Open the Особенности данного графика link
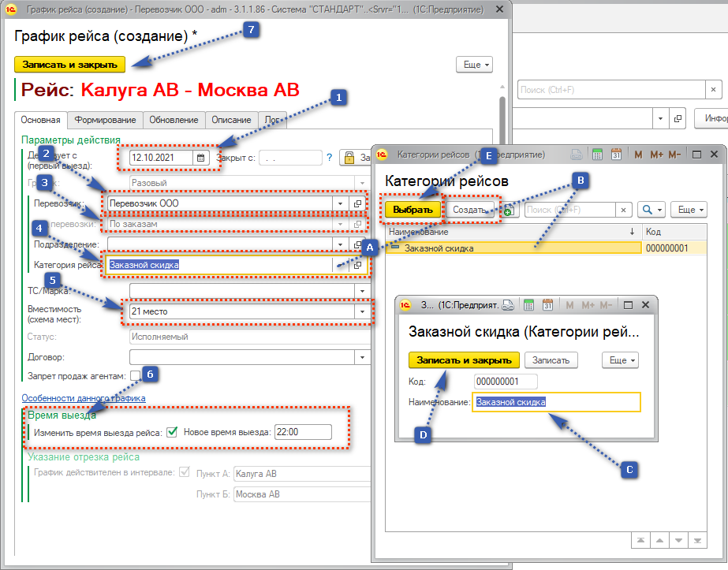This screenshot has width=728, height=570. [x=84, y=398]
